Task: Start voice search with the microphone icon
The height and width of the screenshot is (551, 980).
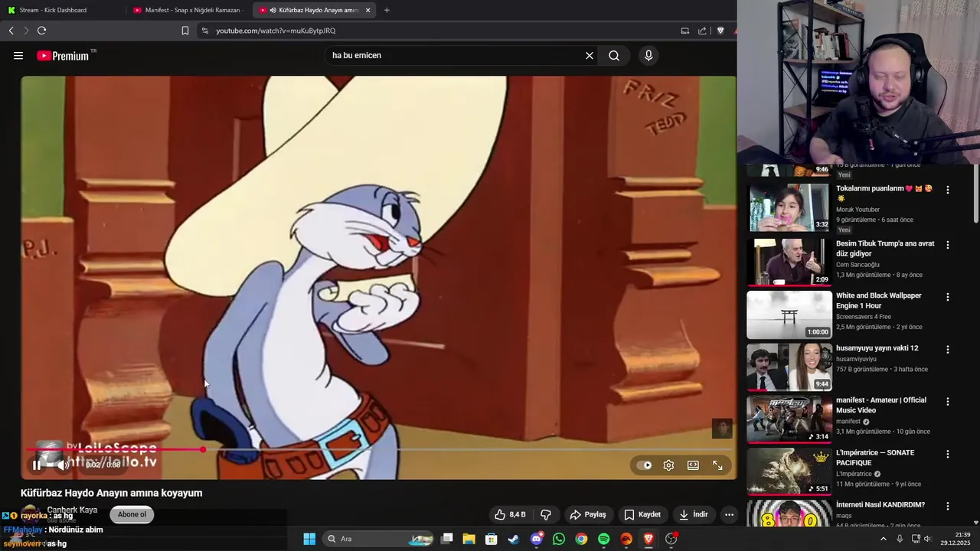Action: 648,55
